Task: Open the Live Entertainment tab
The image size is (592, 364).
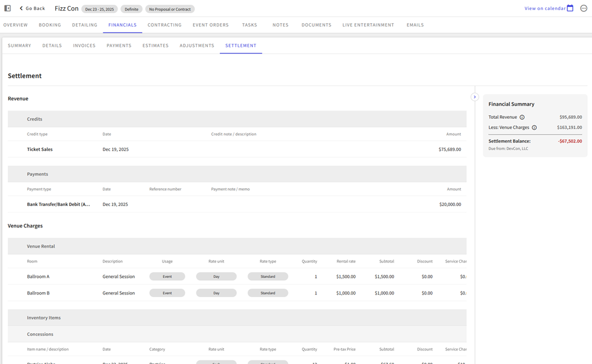Action: [368, 25]
